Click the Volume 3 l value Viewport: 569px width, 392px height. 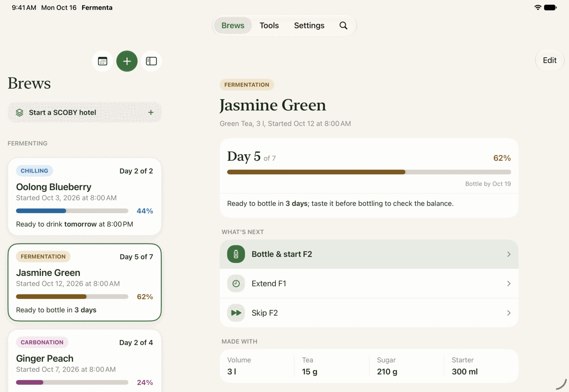(232, 372)
